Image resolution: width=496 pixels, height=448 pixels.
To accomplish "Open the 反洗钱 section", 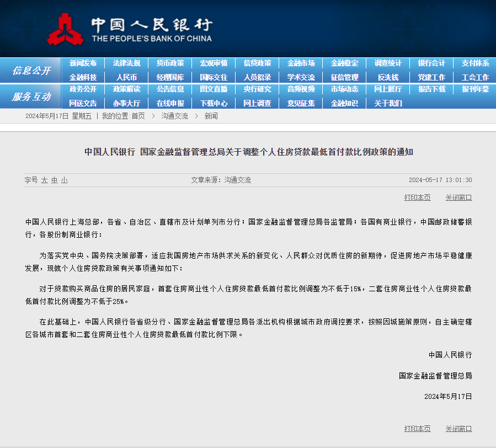I will (x=387, y=77).
